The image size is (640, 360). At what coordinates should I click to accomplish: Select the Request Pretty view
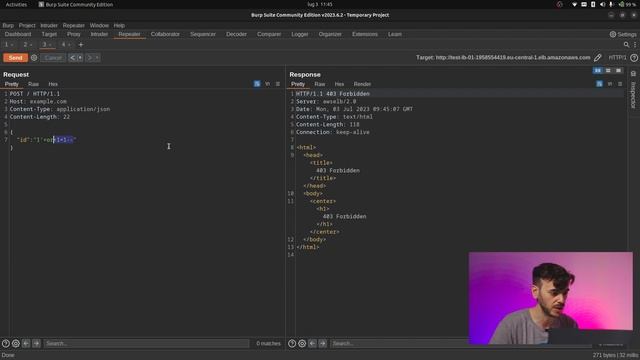pyautogui.click(x=11, y=84)
